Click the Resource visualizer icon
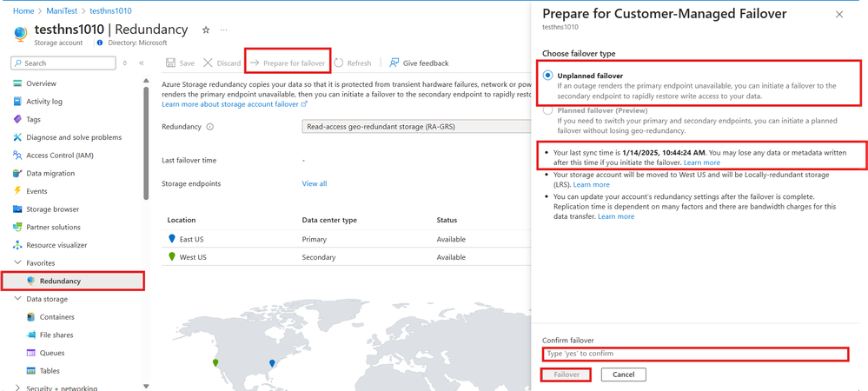 click(17, 245)
